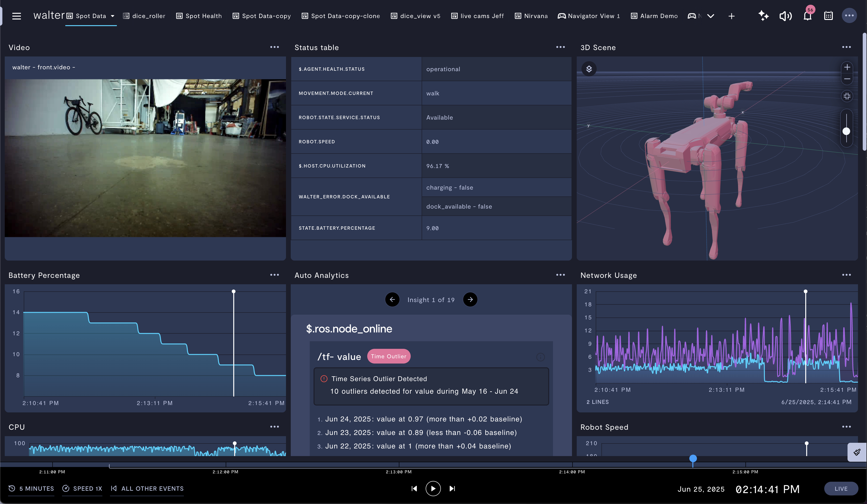Open the hamburger main menu

(17, 16)
